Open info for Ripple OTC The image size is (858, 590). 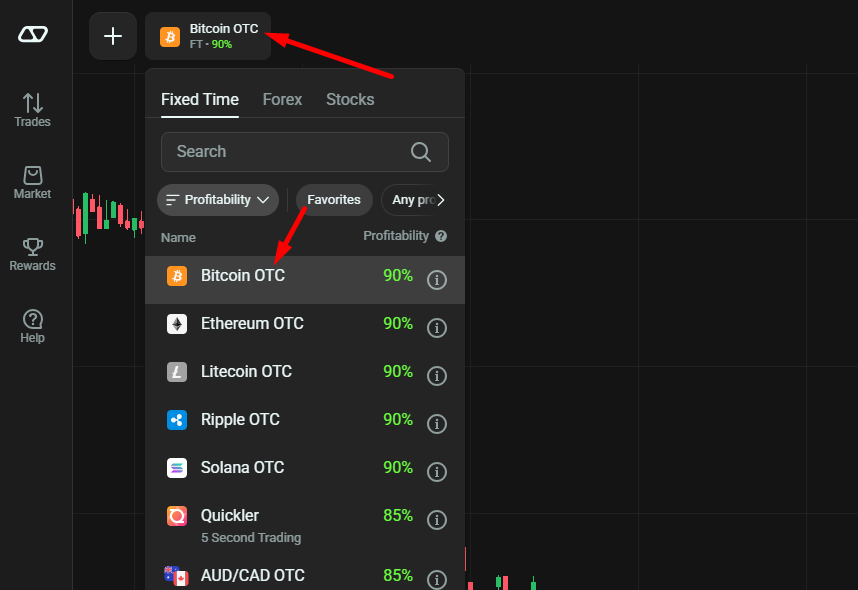pyautogui.click(x=437, y=424)
